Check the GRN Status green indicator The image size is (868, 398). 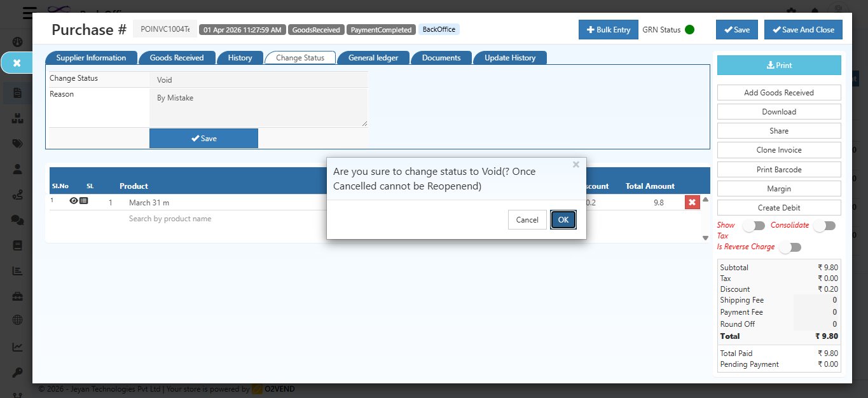[689, 29]
